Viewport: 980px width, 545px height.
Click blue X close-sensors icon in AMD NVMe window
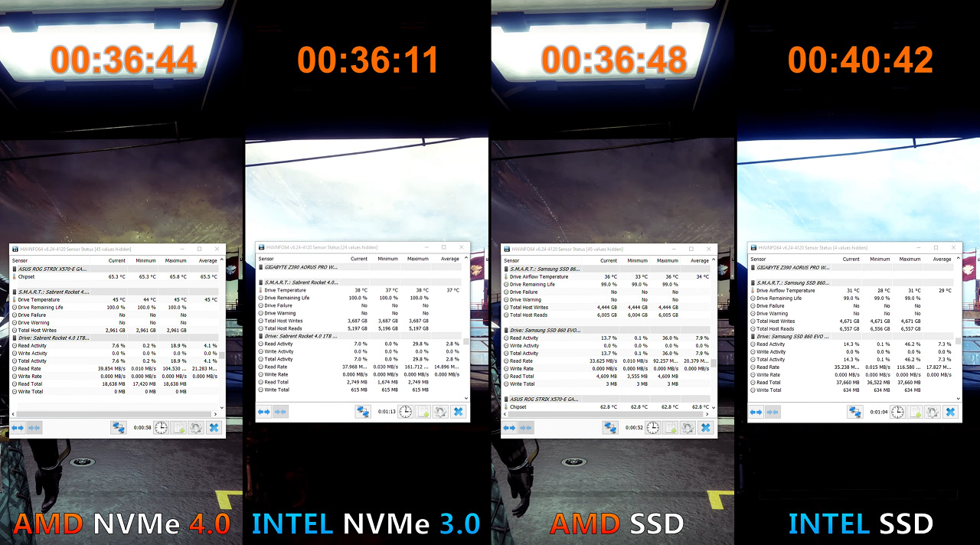(x=214, y=427)
